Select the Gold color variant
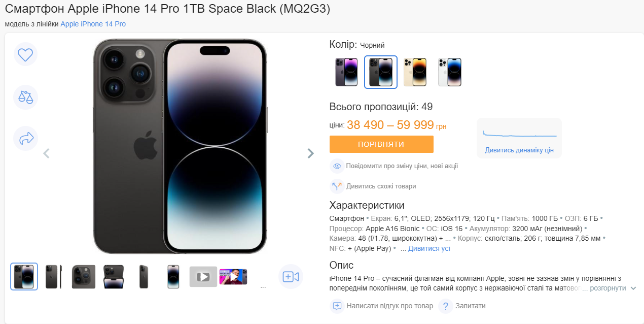644x324 pixels. (x=415, y=72)
